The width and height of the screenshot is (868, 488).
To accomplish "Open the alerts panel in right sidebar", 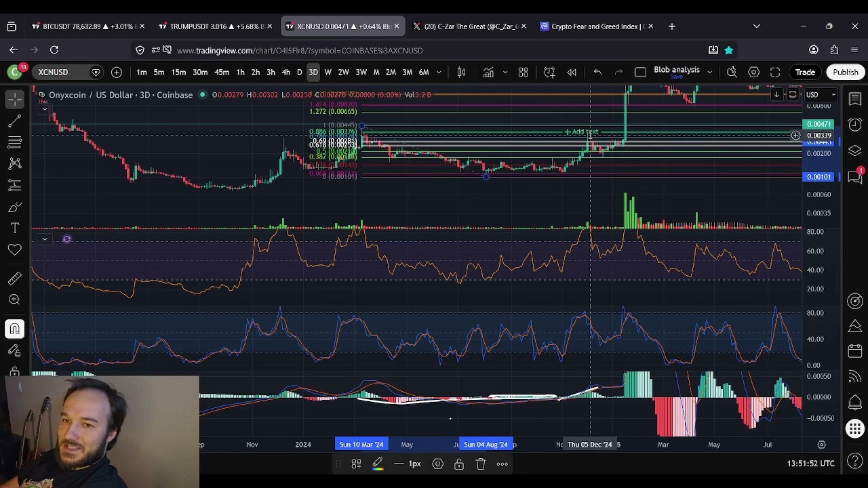I will (855, 125).
